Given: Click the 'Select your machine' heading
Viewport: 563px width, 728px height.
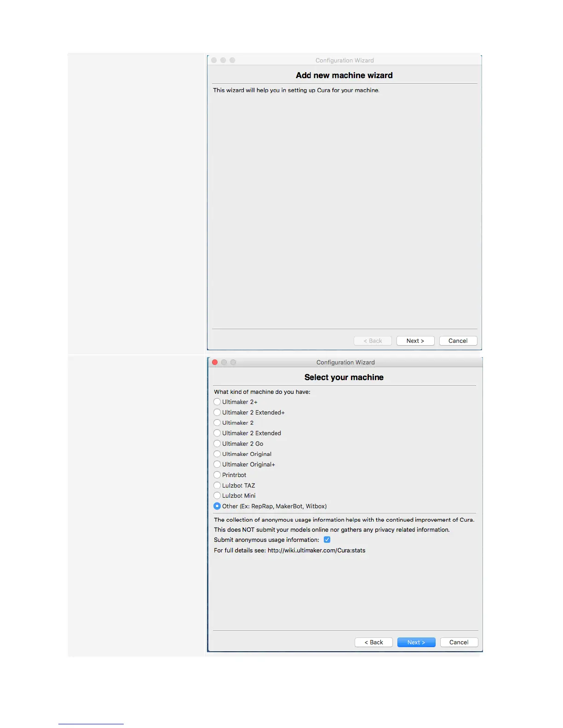Looking at the screenshot, I should click(344, 377).
